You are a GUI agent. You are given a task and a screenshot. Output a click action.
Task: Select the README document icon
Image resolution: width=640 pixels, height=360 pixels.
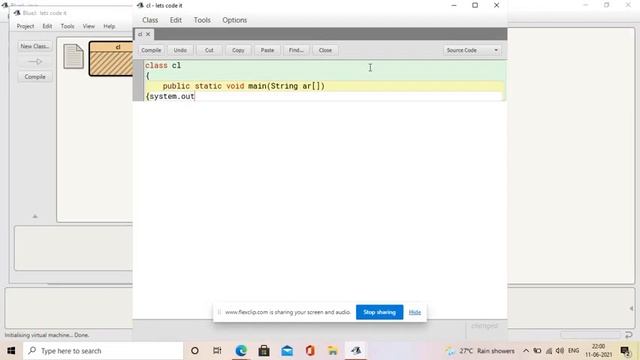[x=73, y=56]
